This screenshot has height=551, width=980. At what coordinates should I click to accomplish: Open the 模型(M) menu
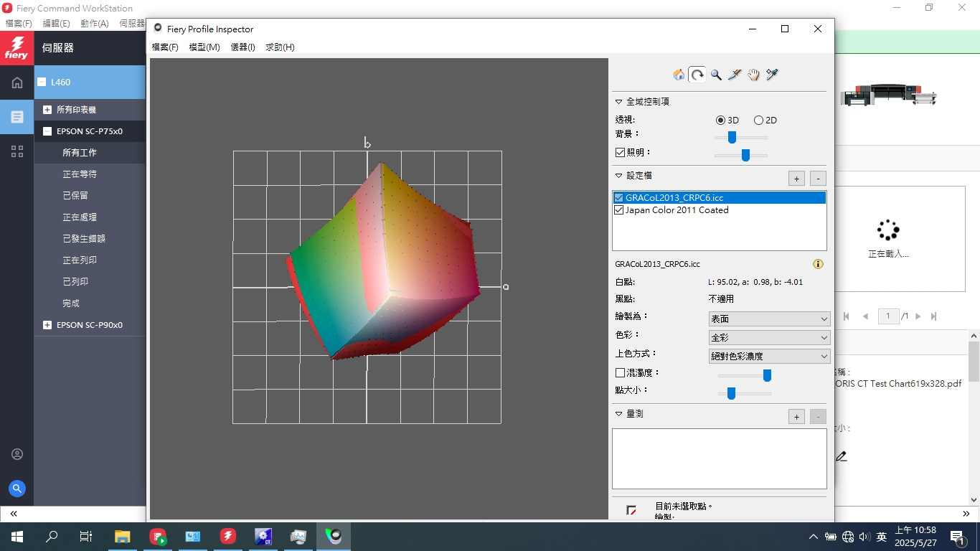tap(204, 47)
